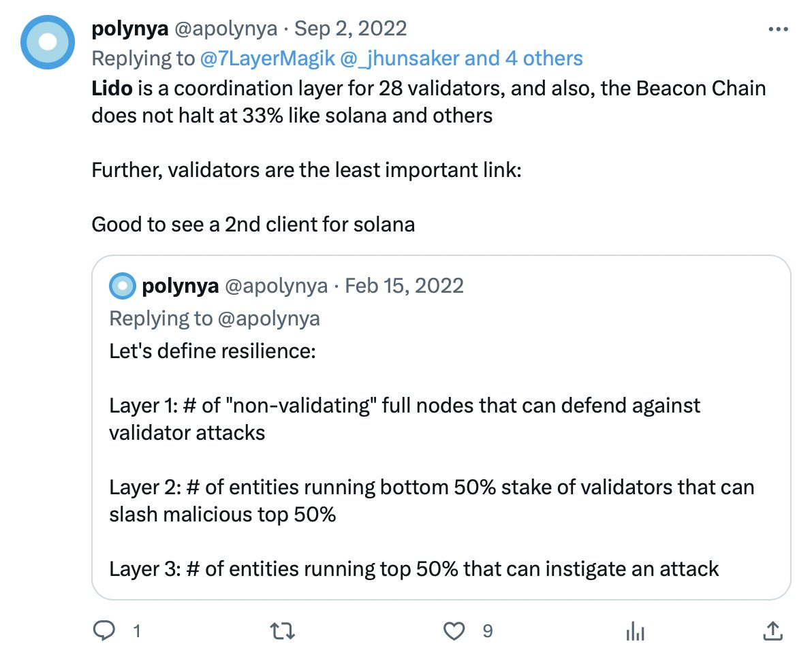
Task: Click the retweet arrows icon
Action: tap(283, 631)
